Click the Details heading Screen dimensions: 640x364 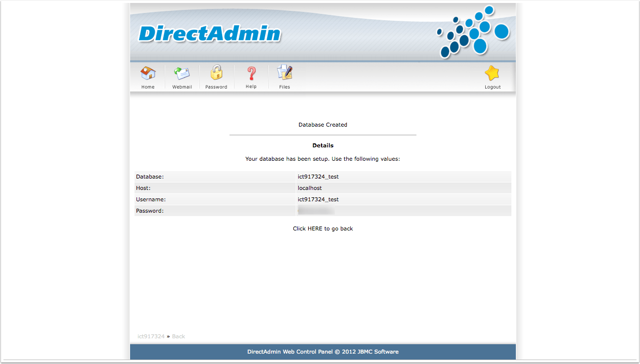[x=323, y=145]
